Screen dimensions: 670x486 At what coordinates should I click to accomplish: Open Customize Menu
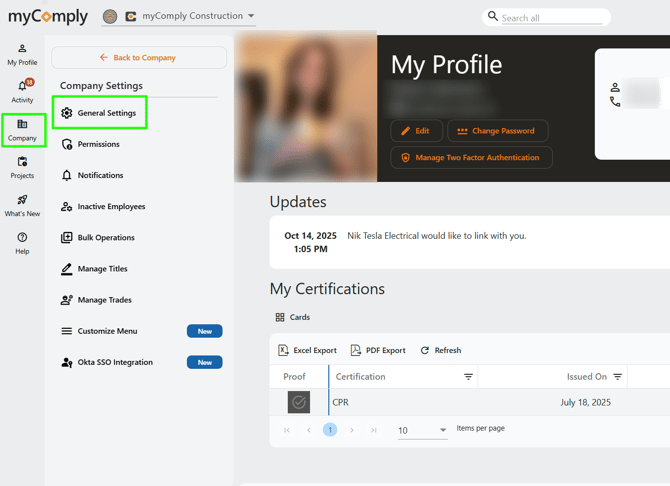pos(107,331)
